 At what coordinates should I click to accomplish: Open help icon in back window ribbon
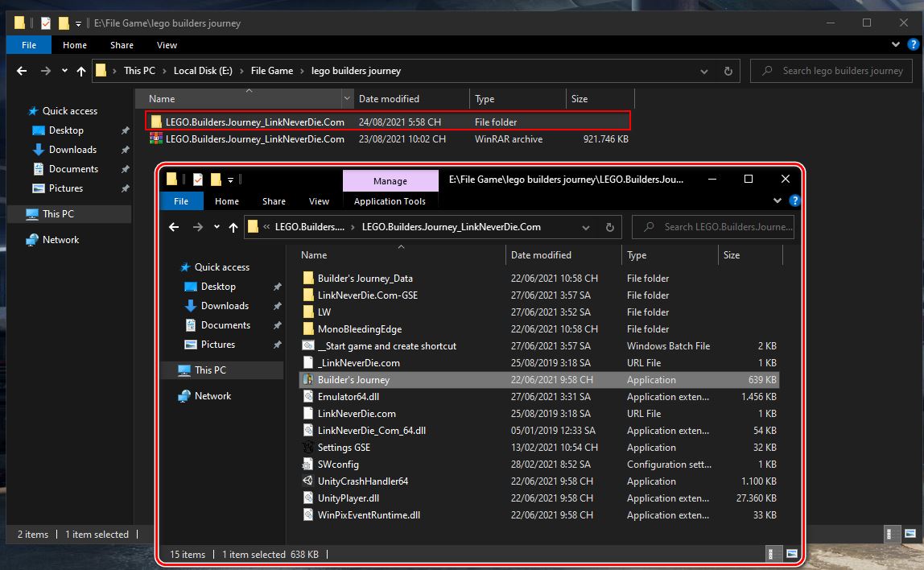pos(913,45)
